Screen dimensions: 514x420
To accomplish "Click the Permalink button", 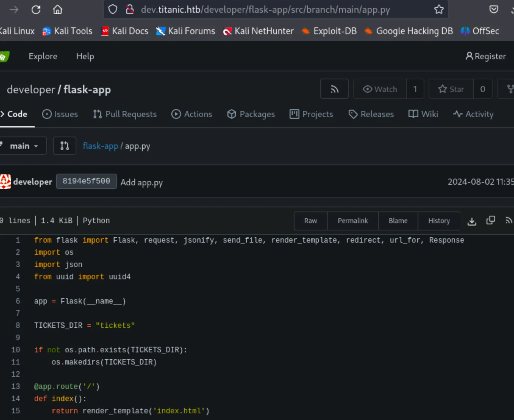I will point(353,221).
